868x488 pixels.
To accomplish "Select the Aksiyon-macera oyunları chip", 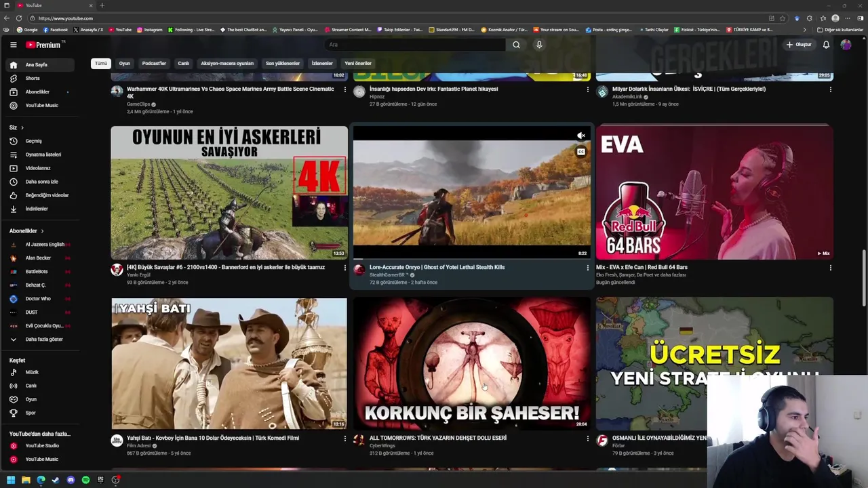I will click(x=227, y=63).
